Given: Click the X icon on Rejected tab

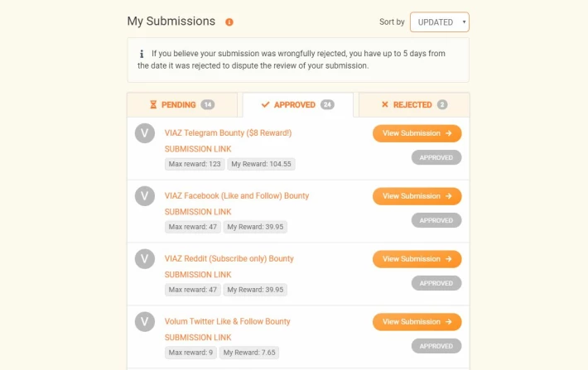Looking at the screenshot, I should [x=385, y=104].
